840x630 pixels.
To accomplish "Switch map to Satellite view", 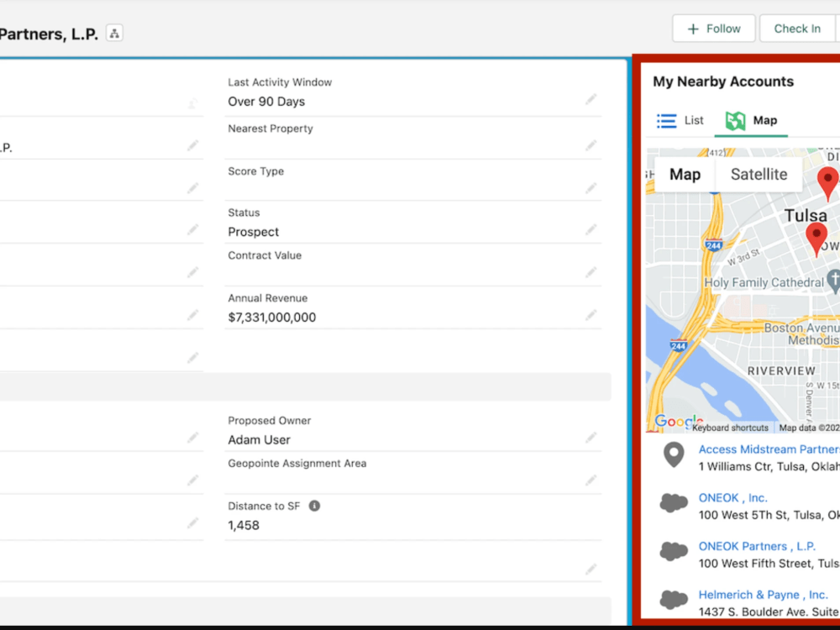I will 759,174.
